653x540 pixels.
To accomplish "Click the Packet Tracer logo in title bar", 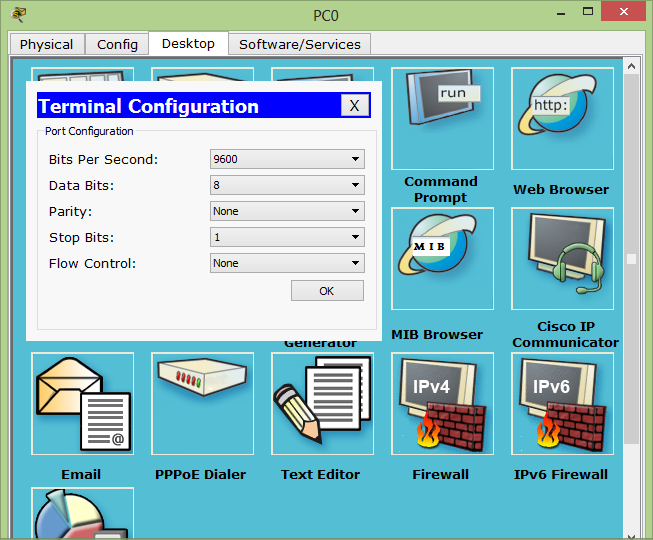I will (18, 14).
